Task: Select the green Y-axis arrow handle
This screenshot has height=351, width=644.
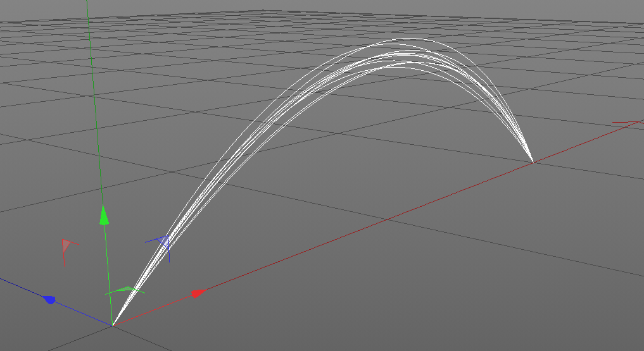Action: (104, 215)
